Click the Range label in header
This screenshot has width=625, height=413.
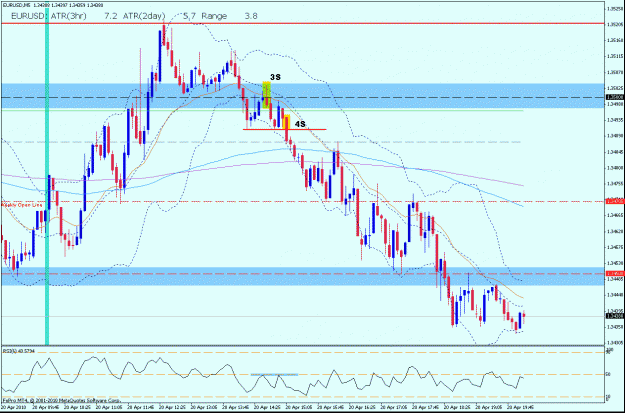[x=214, y=16]
